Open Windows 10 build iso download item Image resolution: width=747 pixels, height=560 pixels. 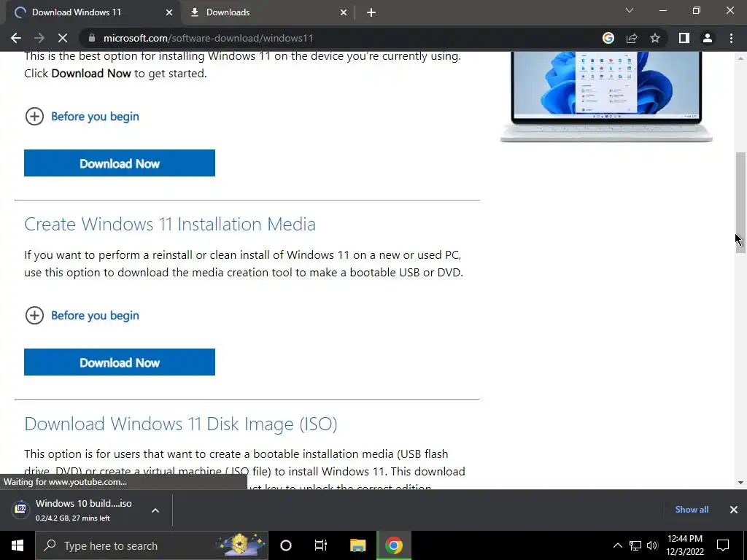point(83,510)
